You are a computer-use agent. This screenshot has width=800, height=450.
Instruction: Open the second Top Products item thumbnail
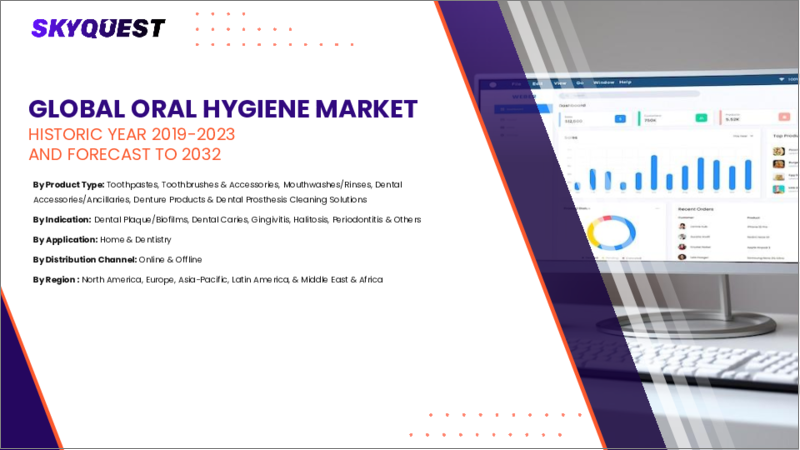tap(778, 163)
